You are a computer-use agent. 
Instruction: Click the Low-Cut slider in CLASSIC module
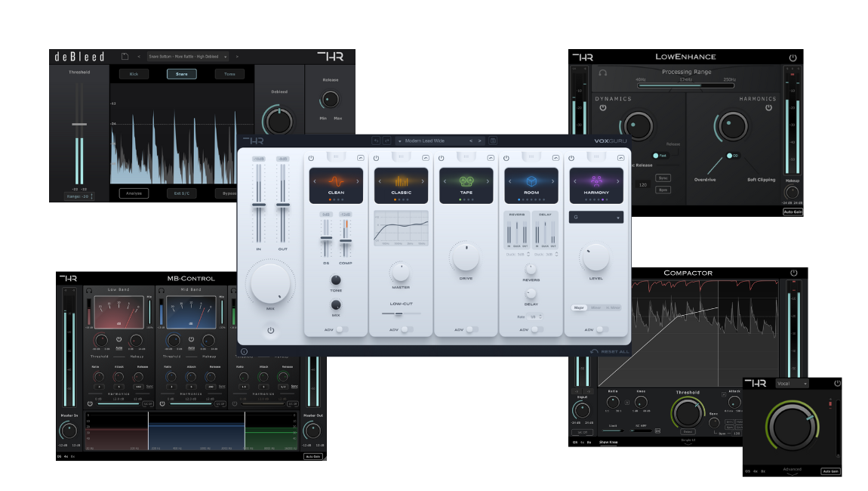[x=401, y=313]
